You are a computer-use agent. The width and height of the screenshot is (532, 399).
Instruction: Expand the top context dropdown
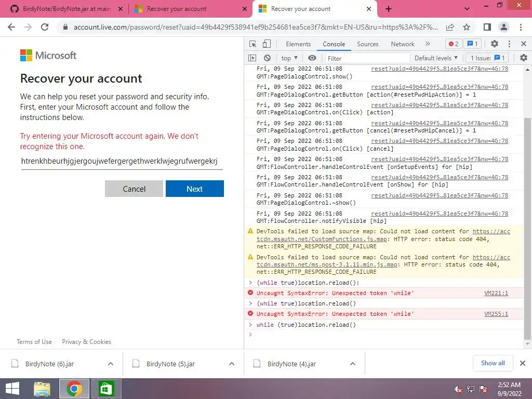click(289, 58)
